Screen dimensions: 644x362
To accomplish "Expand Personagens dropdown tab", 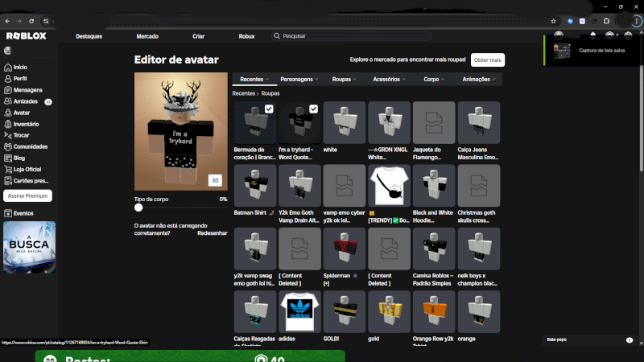I will [x=299, y=79].
